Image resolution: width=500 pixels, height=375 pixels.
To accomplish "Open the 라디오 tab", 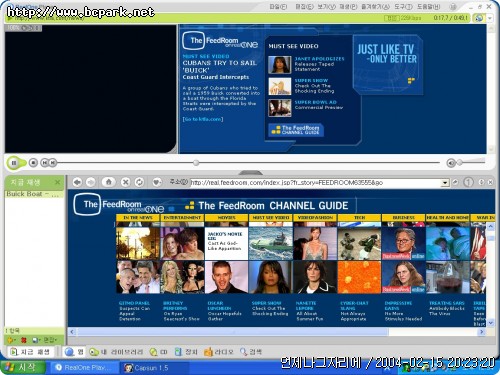I will point(219,352).
